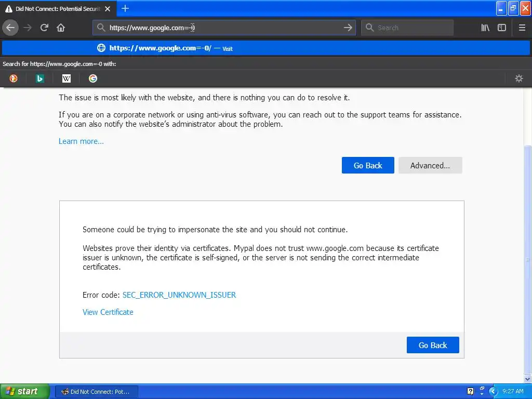532x399 pixels.
Task: Click the magnifier icon in the address bar
Action: [101, 28]
